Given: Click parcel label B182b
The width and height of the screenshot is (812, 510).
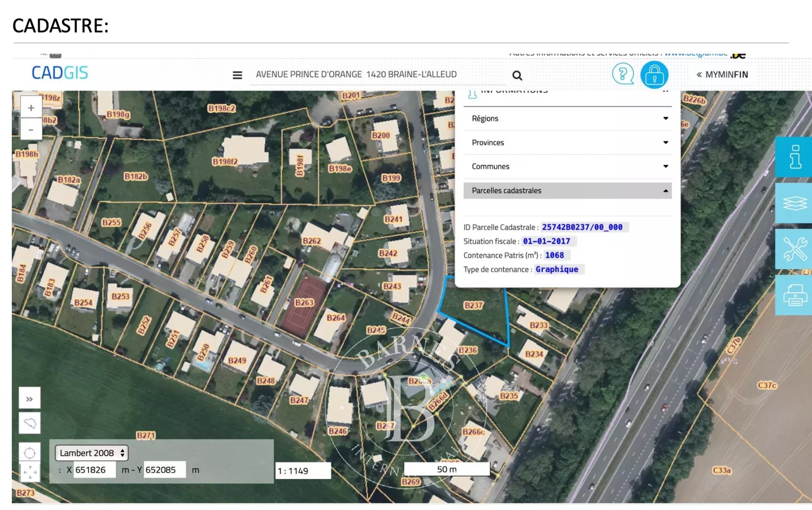Looking at the screenshot, I should (136, 176).
